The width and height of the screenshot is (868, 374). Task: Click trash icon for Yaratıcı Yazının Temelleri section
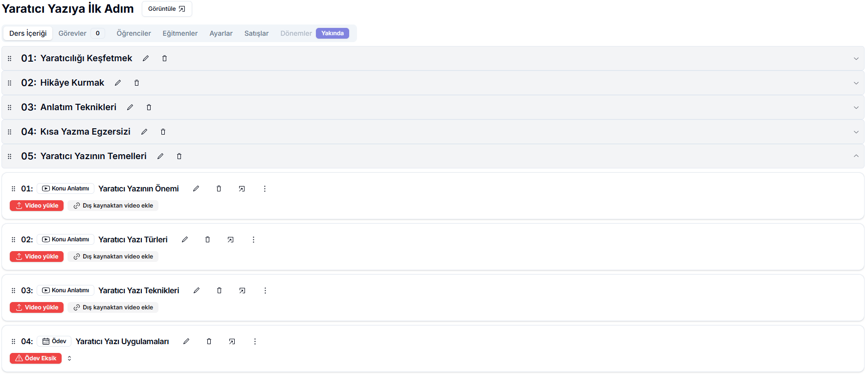[x=179, y=156]
